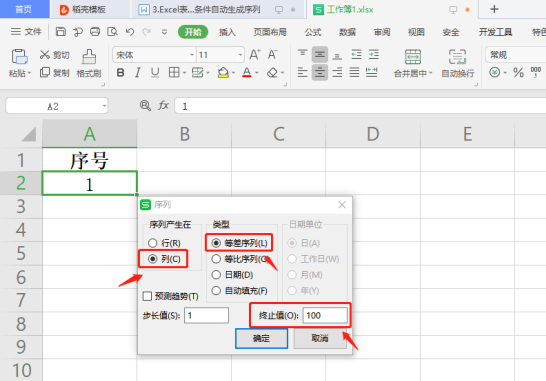Click the Redo arrow icon
This screenshot has height=381, width=546.
pyautogui.click(x=147, y=32)
